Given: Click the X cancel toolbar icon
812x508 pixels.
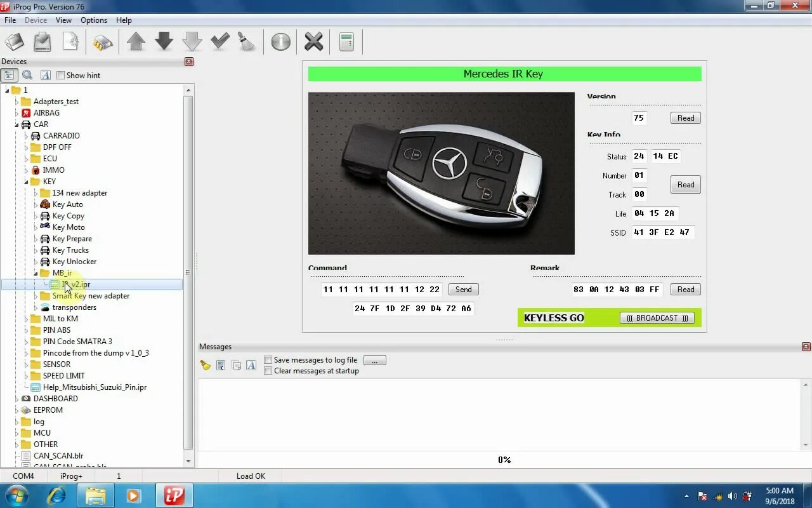Looking at the screenshot, I should tap(313, 43).
